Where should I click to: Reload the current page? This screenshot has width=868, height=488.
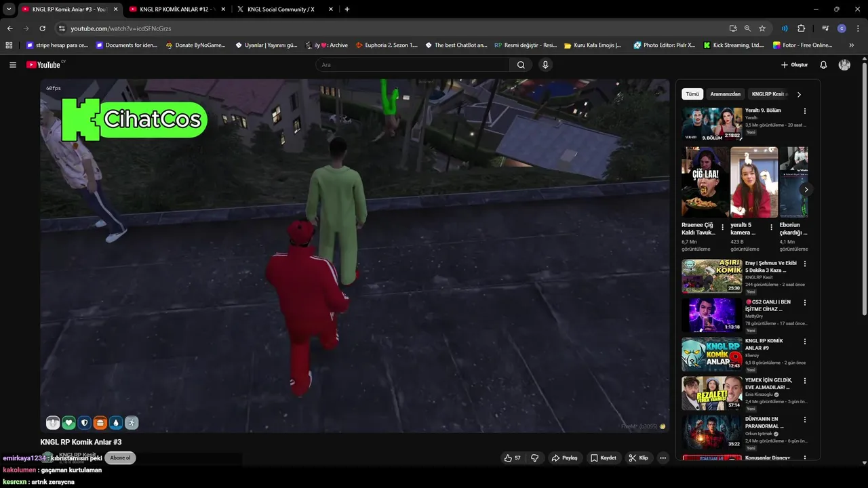pyautogui.click(x=42, y=28)
